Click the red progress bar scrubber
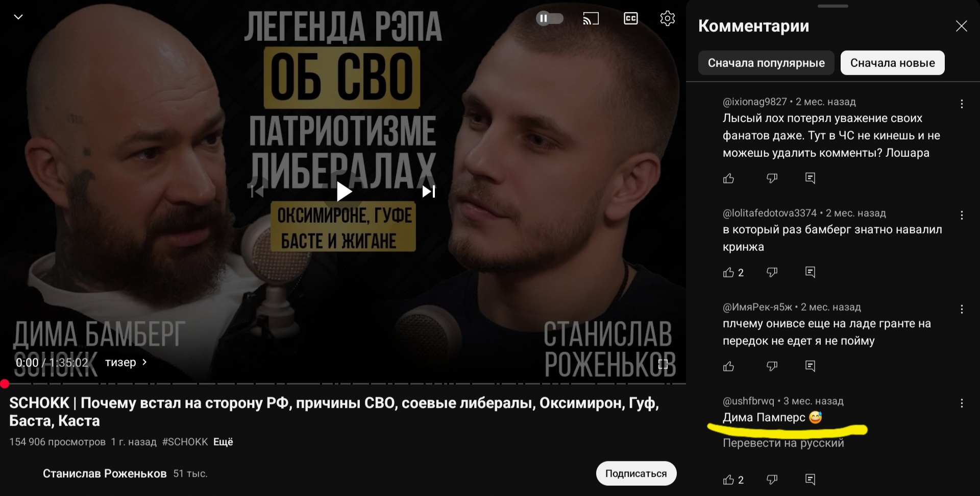The width and height of the screenshot is (980, 496). [5, 384]
